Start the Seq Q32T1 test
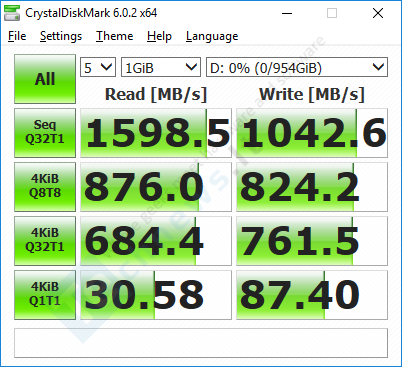Viewport: 402px width, 367px height. point(45,133)
